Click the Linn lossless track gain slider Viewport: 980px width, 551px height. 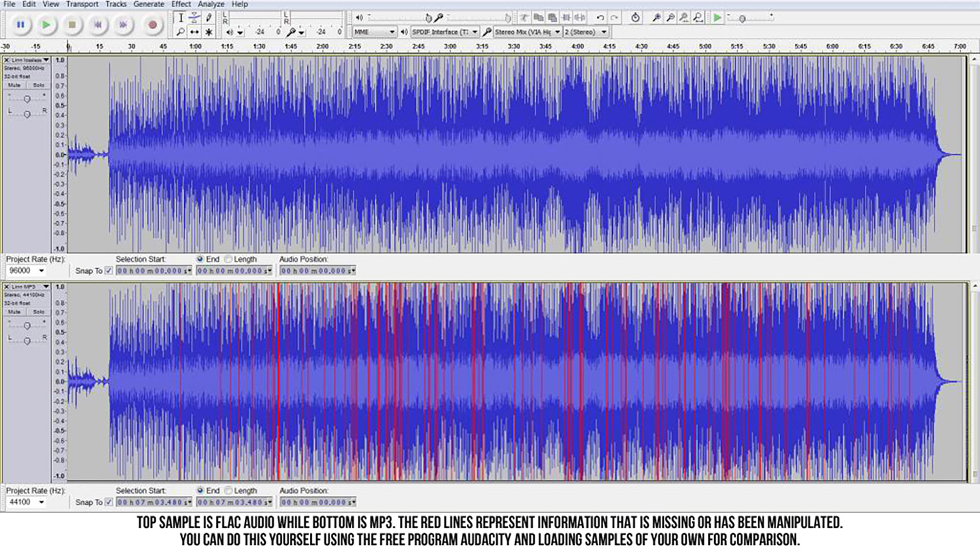[27, 99]
